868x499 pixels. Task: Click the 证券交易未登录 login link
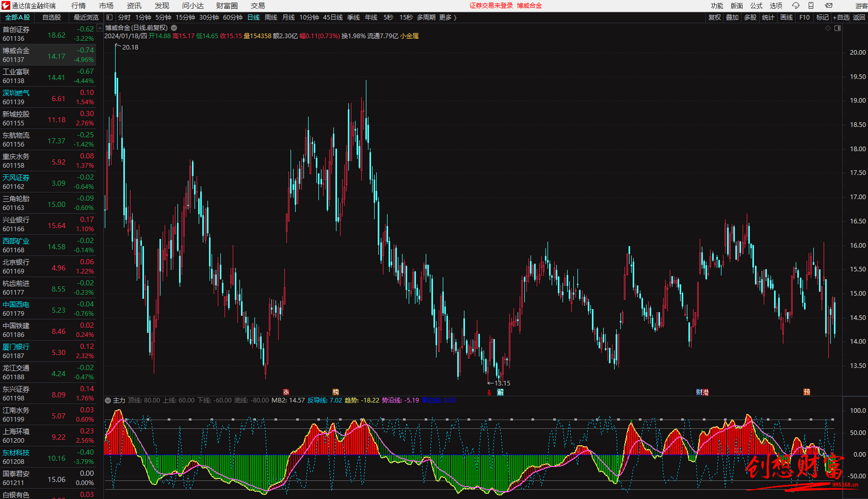click(491, 6)
